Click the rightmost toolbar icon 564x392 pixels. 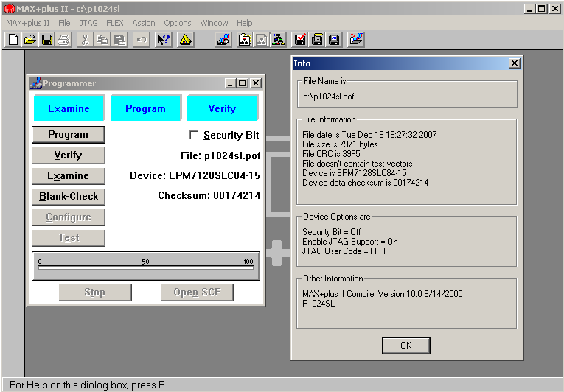click(356, 40)
